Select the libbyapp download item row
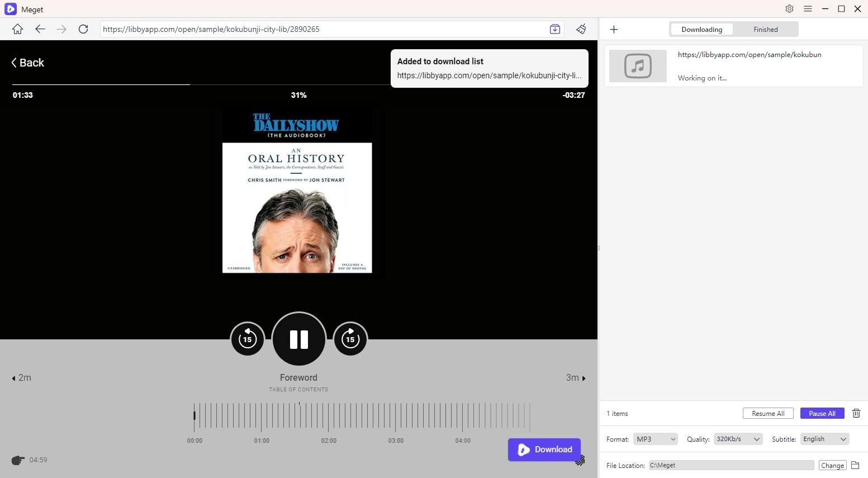The height and width of the screenshot is (478, 868). [x=733, y=66]
